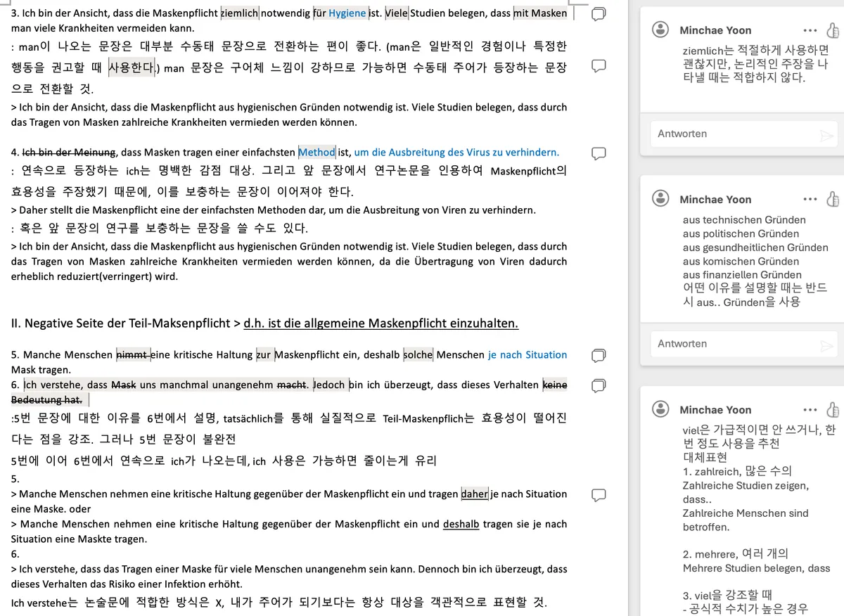The height and width of the screenshot is (616, 844).
Task: Click Antworten reply field under 'aus.. Gründen을 사용' comment
Action: coord(744,344)
